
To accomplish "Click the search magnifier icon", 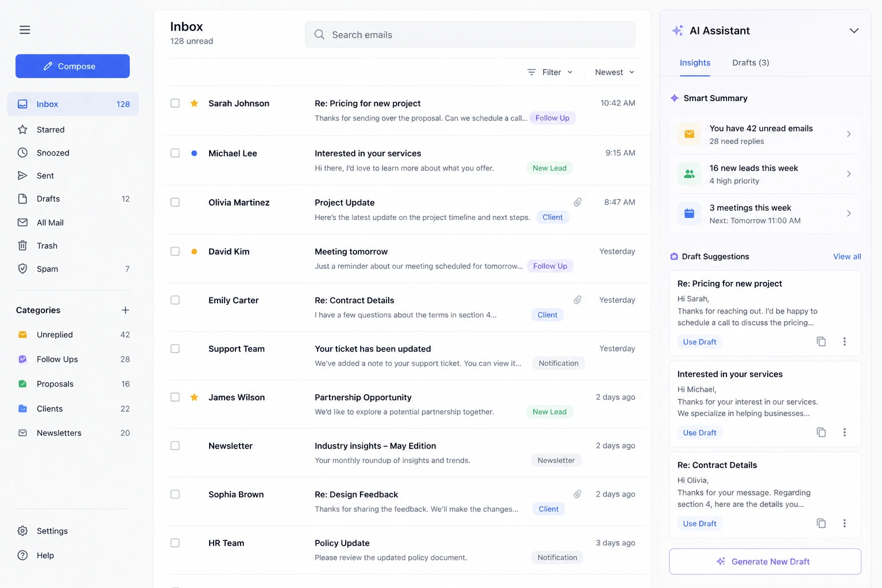I will click(319, 35).
